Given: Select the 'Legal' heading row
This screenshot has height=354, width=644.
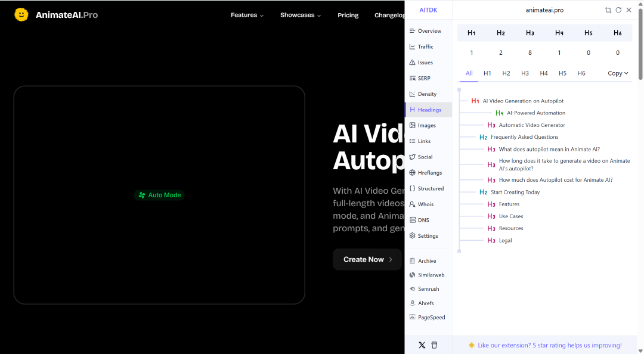Looking at the screenshot, I should (500, 241).
